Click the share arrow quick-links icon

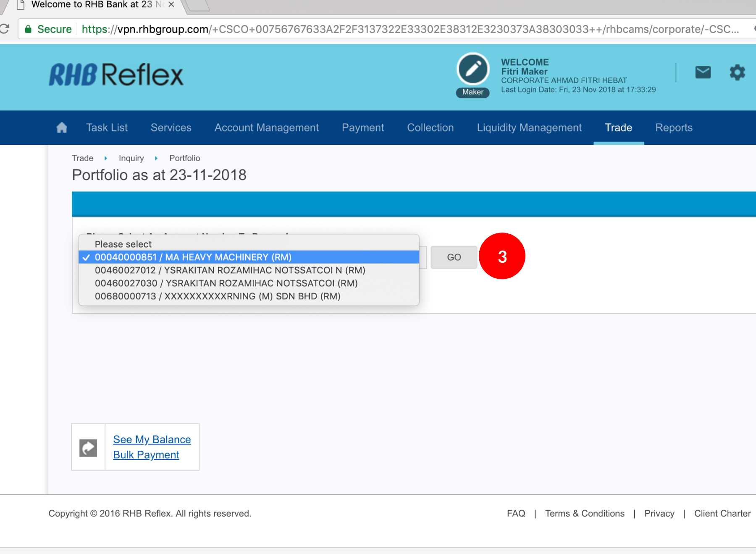(x=88, y=448)
